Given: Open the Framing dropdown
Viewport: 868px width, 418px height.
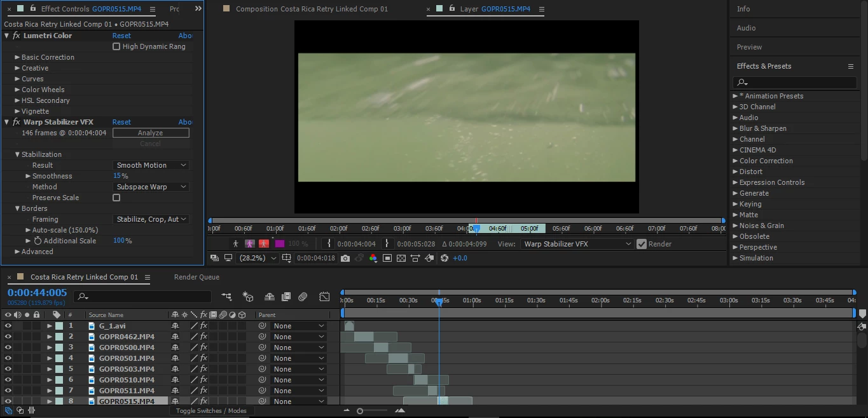Looking at the screenshot, I should coord(151,219).
